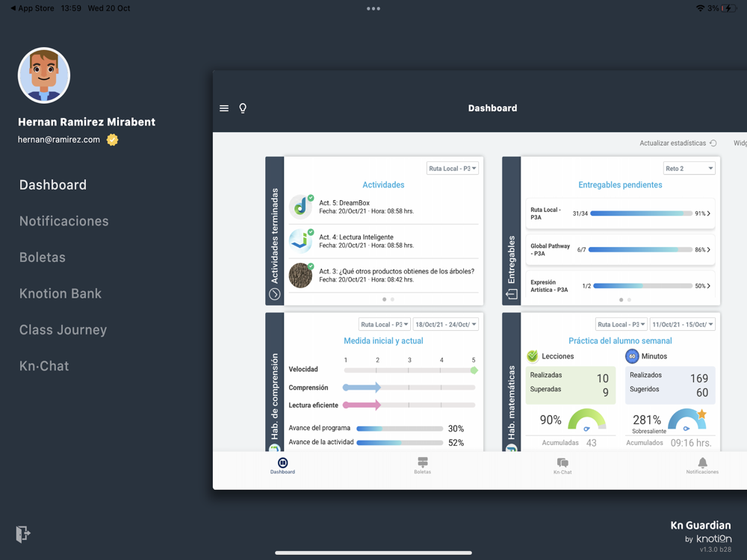Select Boletas in the side menu
The height and width of the screenshot is (560, 747).
click(43, 257)
